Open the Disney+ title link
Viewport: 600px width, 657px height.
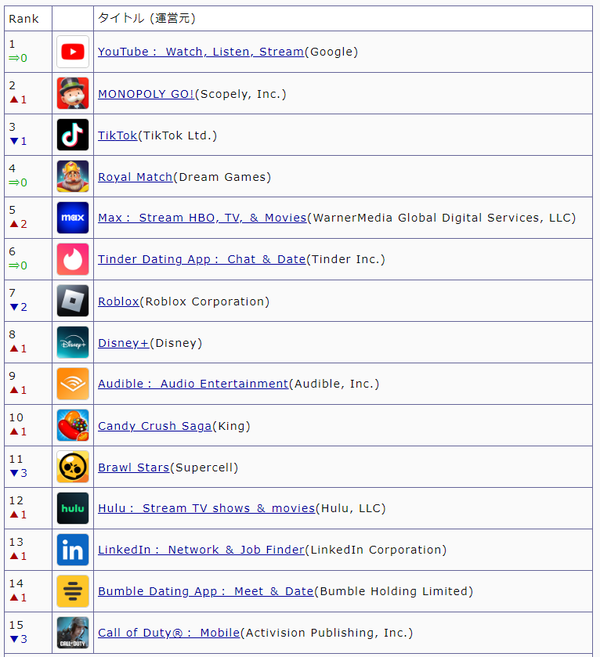(x=123, y=343)
